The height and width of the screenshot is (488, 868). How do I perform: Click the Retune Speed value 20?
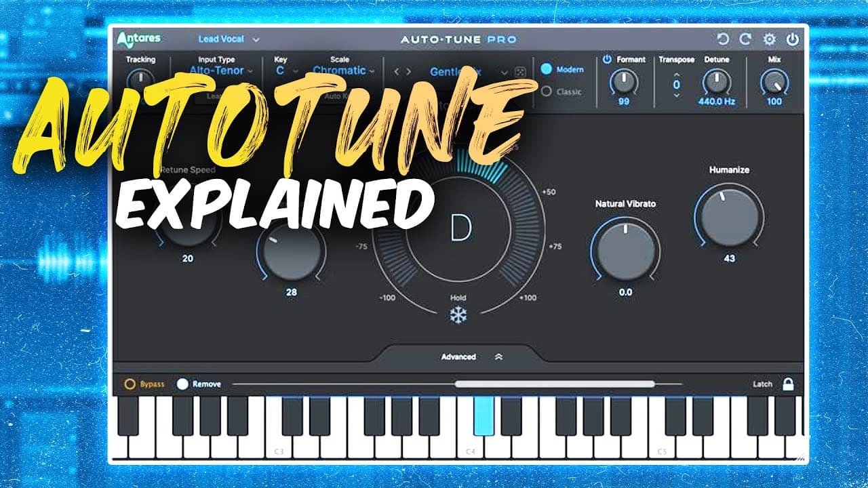point(187,258)
